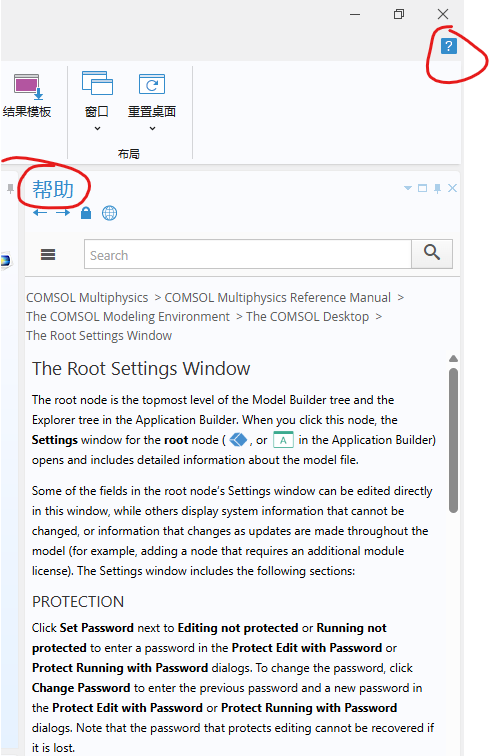Click the green Application Builder A icon
The height and width of the screenshot is (756, 490).
[x=283, y=440]
